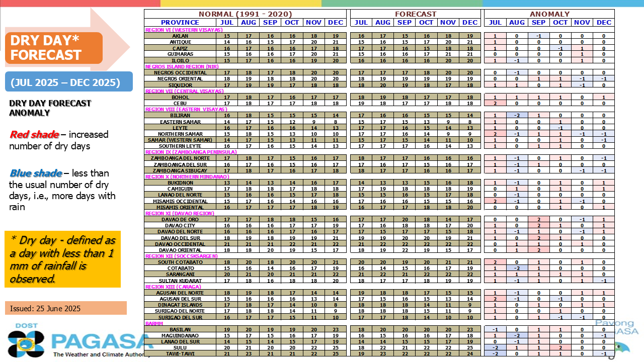Click the REGION IX (ZAMBOANGA PENINSULA) heading

[x=191, y=152]
